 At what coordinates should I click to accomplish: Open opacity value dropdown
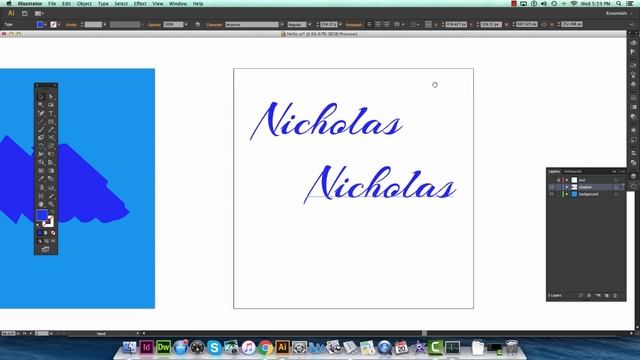tap(186, 24)
